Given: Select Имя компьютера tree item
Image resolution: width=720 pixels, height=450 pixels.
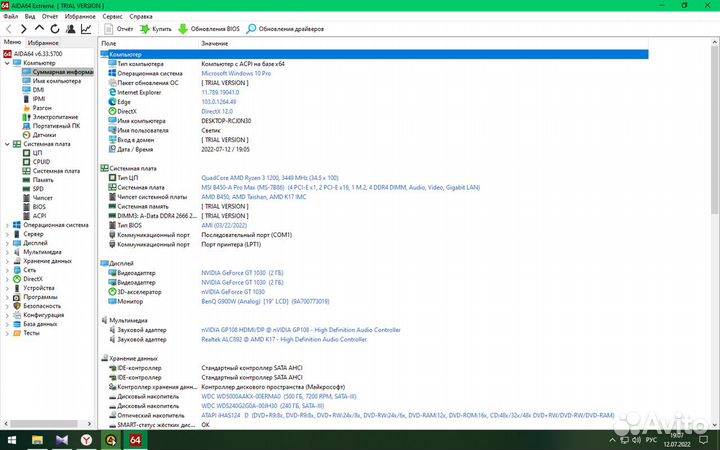Looking at the screenshot, I should point(51,81).
